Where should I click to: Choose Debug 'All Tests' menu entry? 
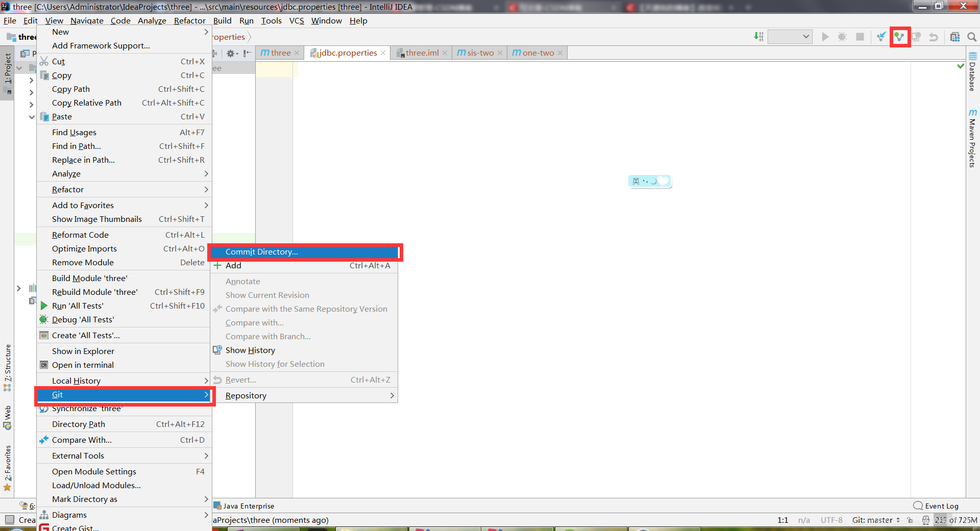point(125,320)
